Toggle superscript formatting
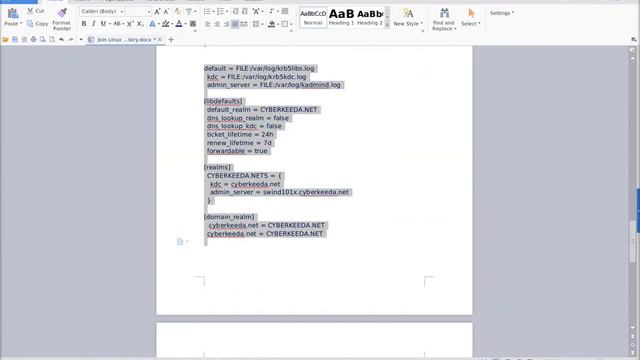Screen dimensions: 640x360 coord(129,24)
